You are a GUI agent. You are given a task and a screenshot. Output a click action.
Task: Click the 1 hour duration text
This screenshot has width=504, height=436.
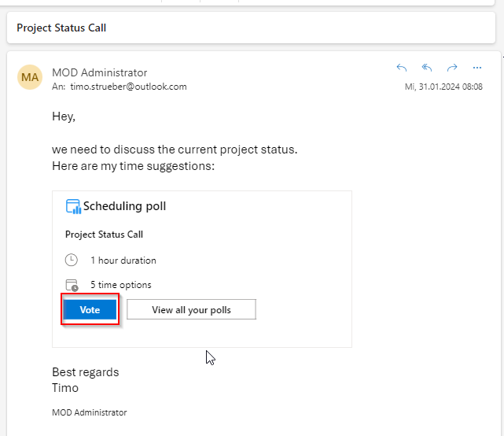(x=123, y=260)
